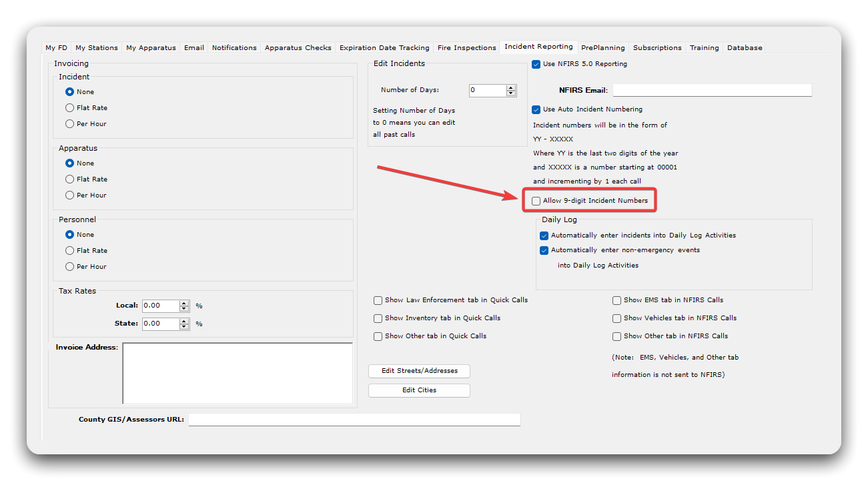Select None under Incident invoicing
868x481 pixels.
(x=69, y=92)
